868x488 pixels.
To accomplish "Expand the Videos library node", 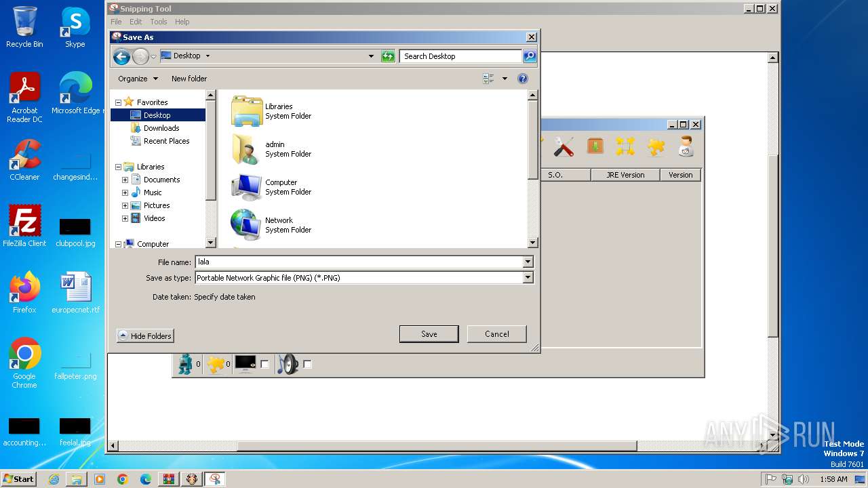I will [x=125, y=218].
